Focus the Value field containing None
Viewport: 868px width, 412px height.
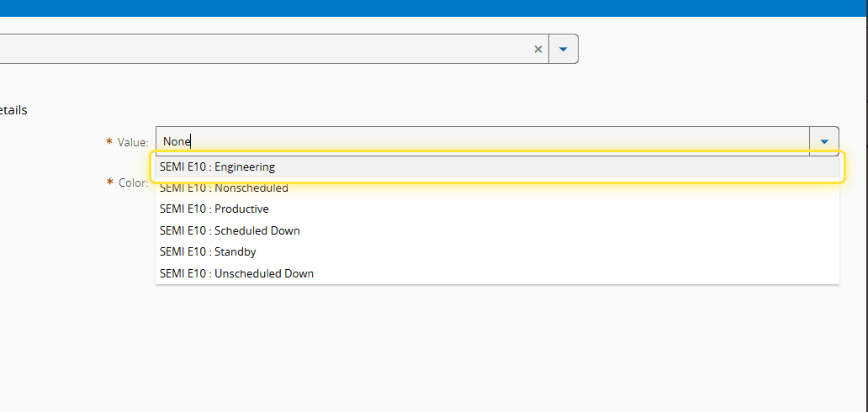(479, 141)
